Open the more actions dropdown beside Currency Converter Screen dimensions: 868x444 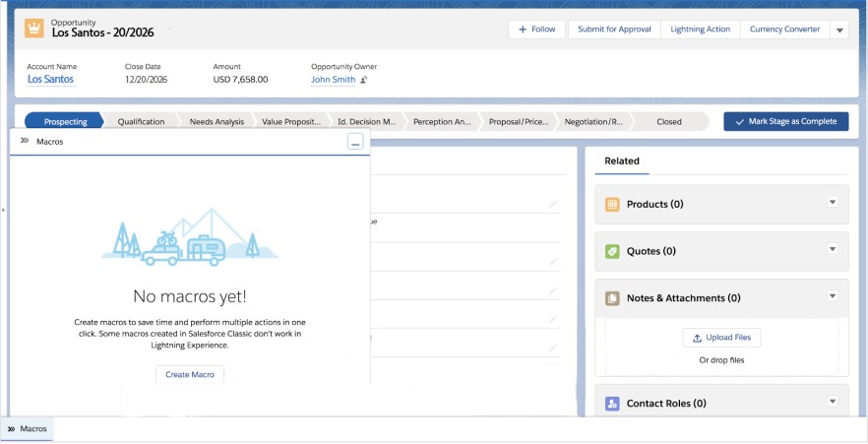point(839,30)
